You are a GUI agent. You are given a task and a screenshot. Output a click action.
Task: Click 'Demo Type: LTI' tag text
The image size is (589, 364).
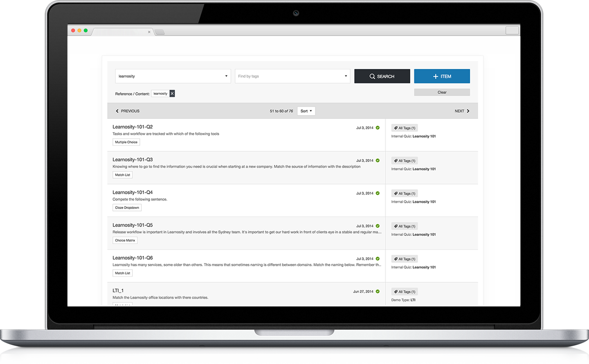[x=403, y=300]
